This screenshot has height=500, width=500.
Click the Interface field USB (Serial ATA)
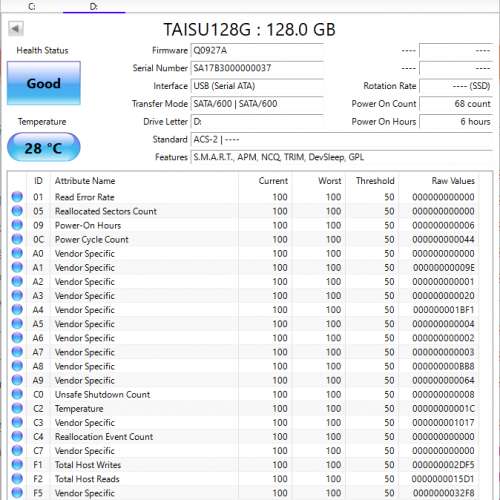(257, 86)
